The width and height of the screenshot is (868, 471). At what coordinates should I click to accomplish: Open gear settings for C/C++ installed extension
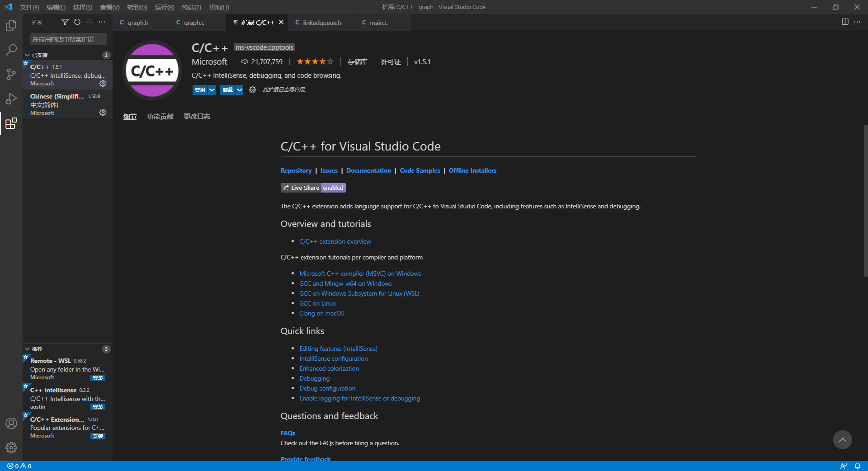[x=103, y=83]
